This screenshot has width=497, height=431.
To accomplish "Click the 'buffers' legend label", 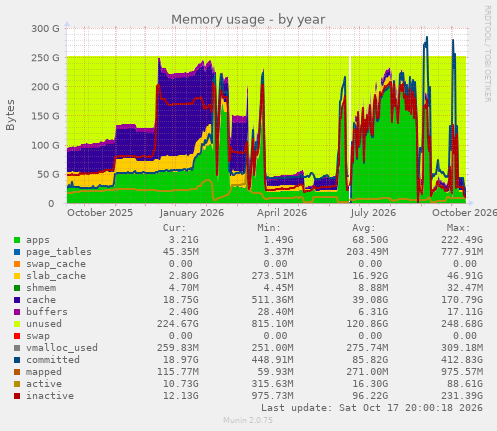I will tap(47, 312).
